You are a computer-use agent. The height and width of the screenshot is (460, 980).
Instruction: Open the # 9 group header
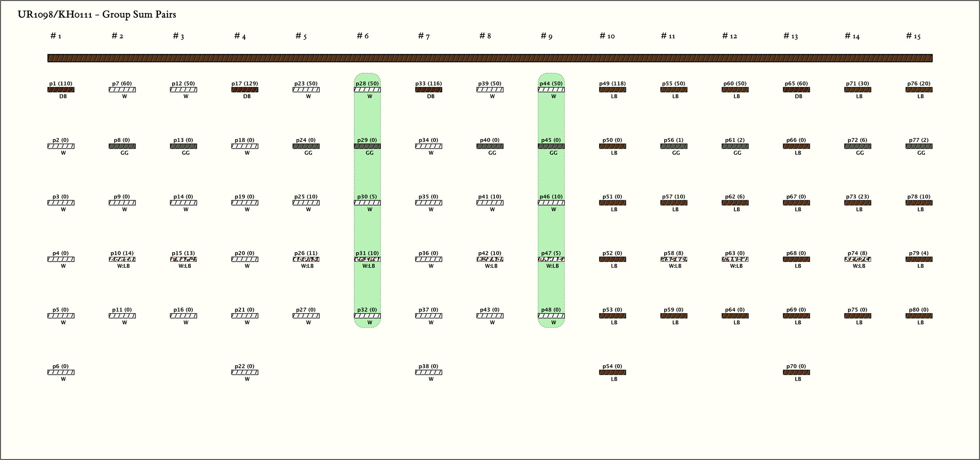pos(546,36)
